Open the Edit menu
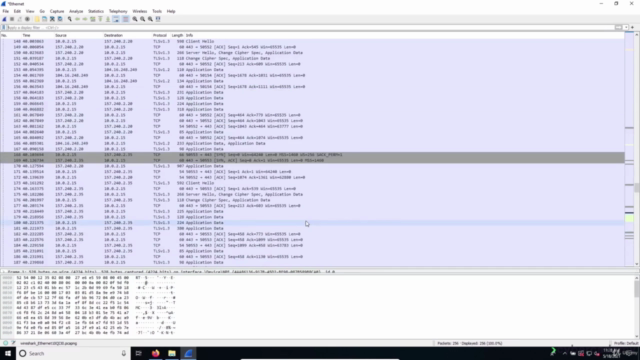 click(17, 11)
